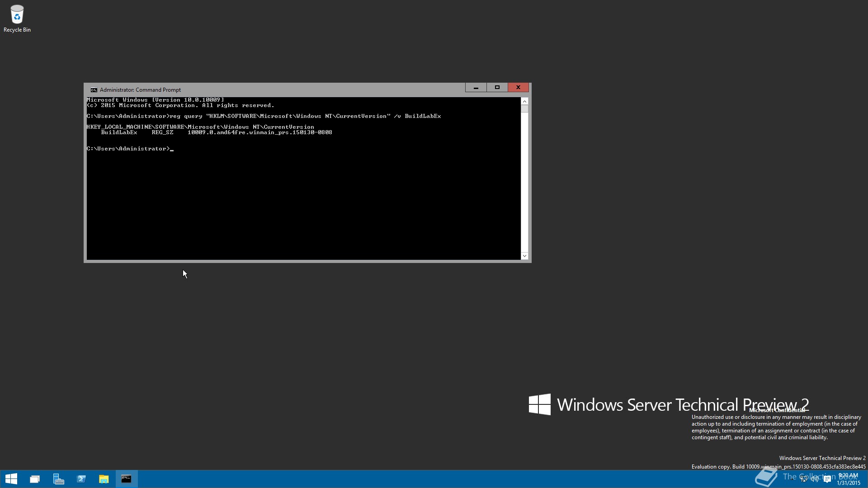868x488 pixels.
Task: Launch Server Manager from the taskbar
Action: [58, 479]
